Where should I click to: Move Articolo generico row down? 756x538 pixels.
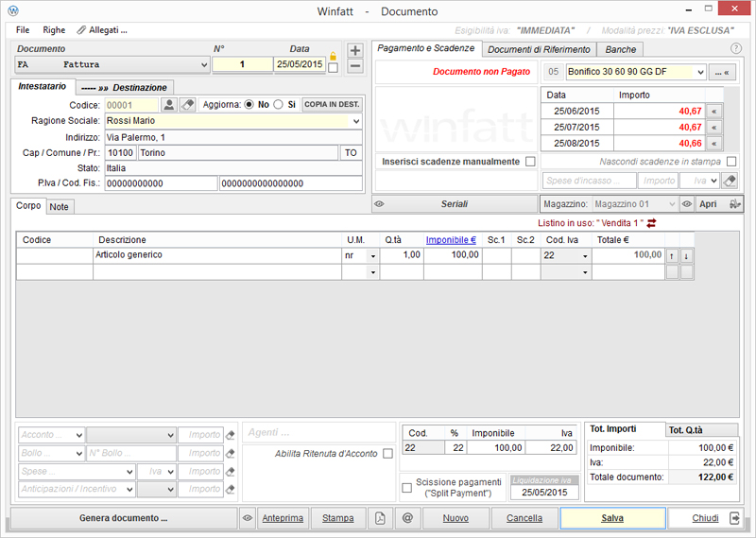coord(686,256)
